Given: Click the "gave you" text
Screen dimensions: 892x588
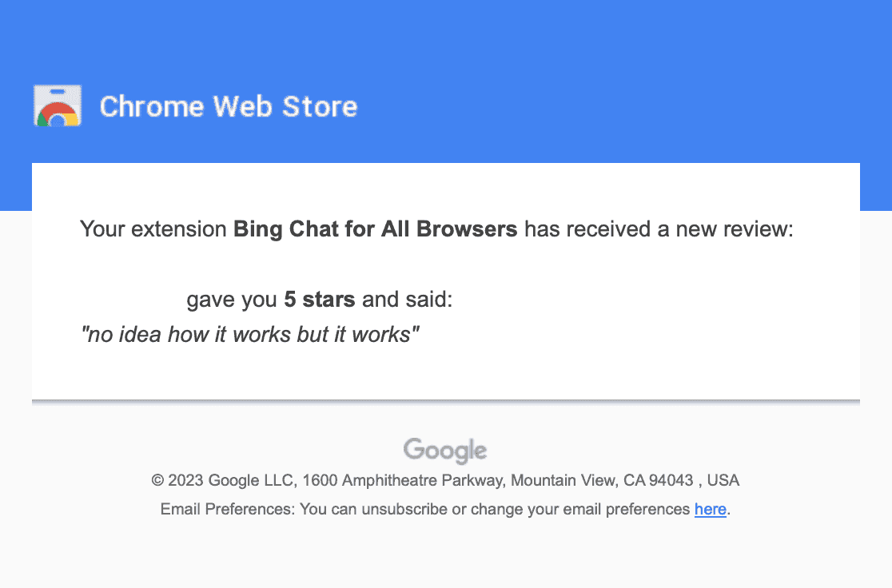Looking at the screenshot, I should (232, 300).
